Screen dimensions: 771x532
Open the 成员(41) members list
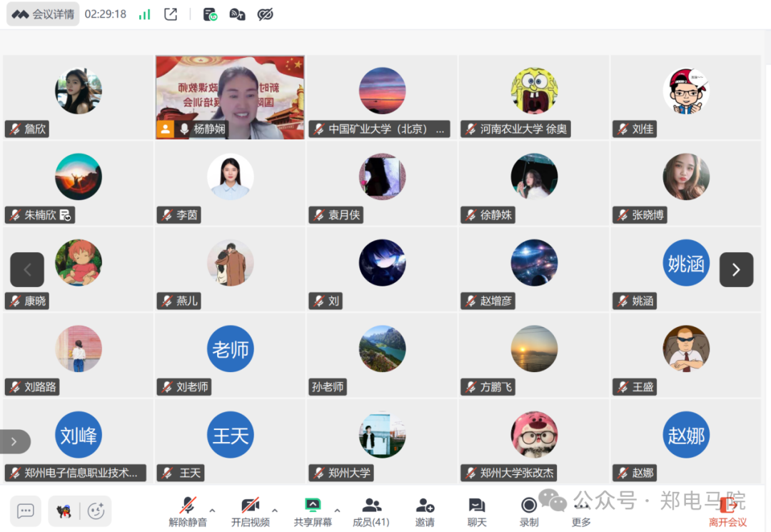(371, 511)
